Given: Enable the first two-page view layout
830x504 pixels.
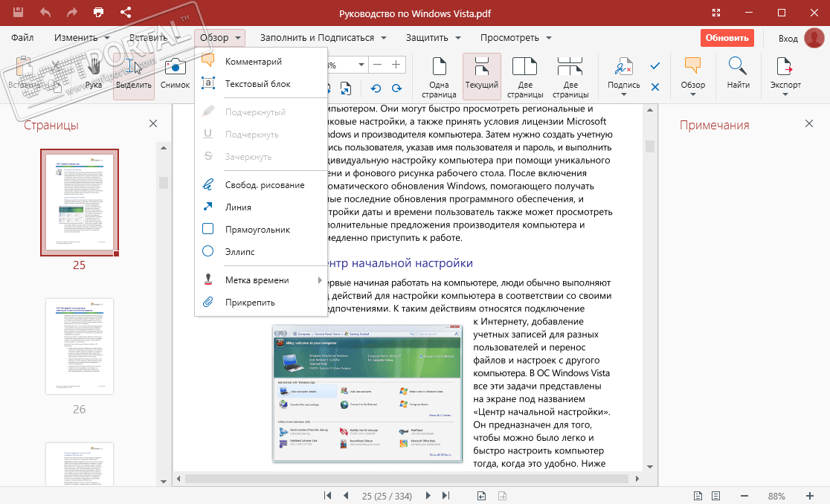Looking at the screenshot, I should 525,76.
